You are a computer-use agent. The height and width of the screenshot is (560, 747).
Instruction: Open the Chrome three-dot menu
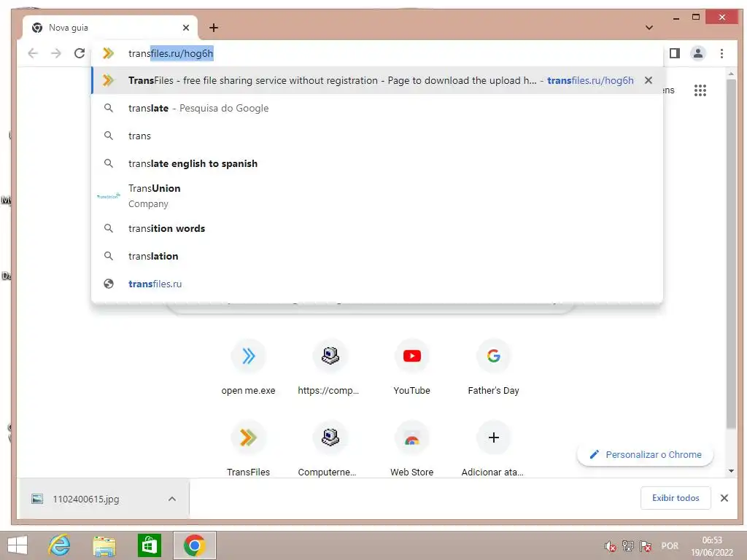pyautogui.click(x=721, y=53)
